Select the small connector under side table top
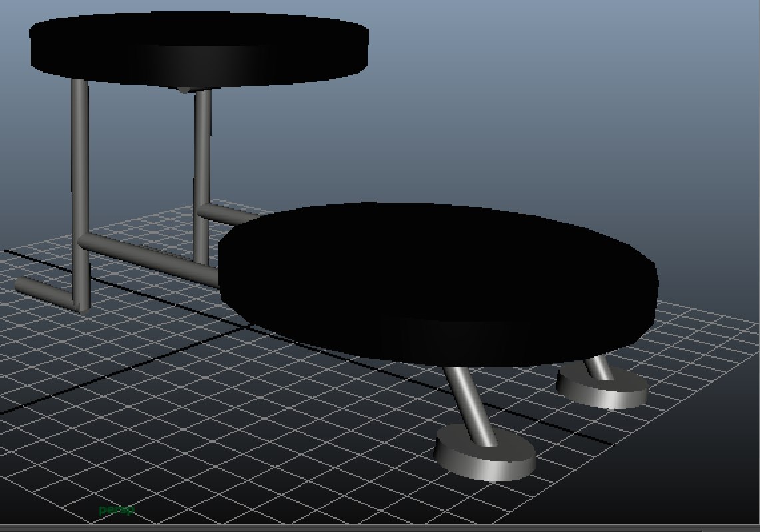 185,90
